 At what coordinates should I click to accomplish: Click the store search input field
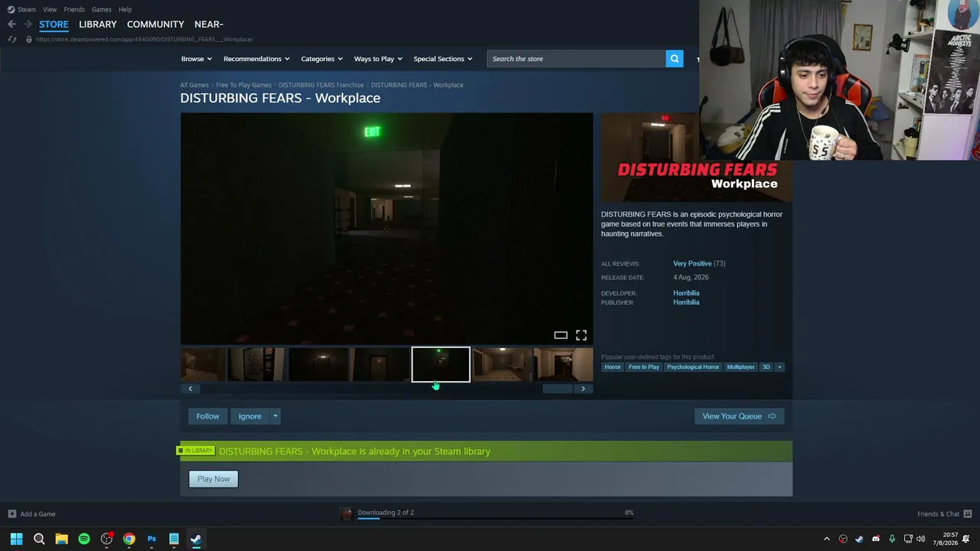577,59
